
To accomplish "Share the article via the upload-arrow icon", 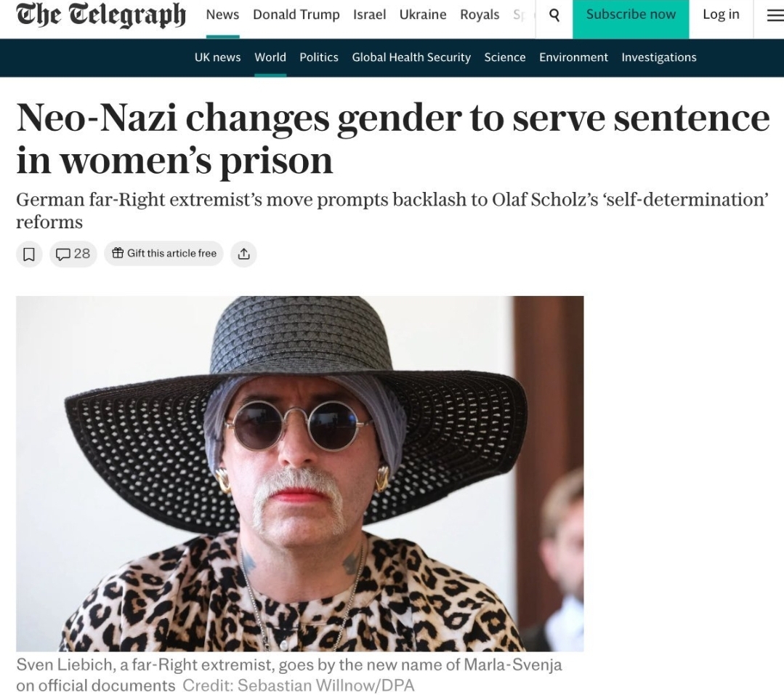I will pyautogui.click(x=243, y=254).
